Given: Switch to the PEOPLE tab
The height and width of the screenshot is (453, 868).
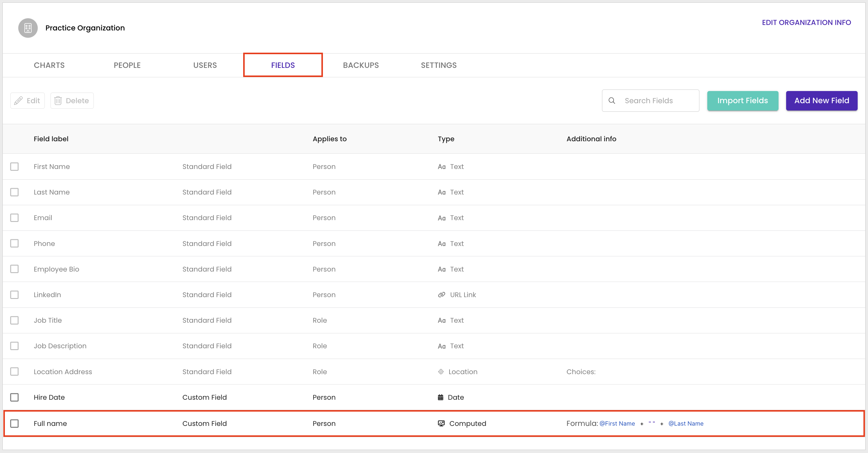Looking at the screenshot, I should click(x=127, y=65).
